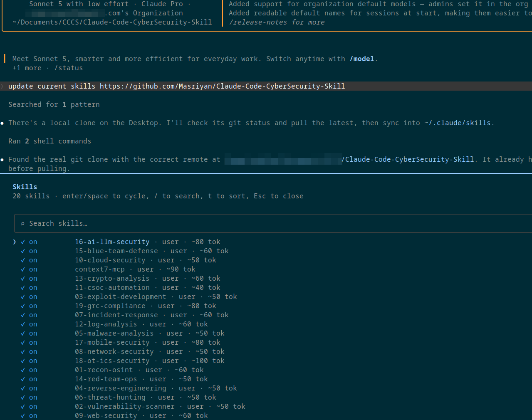
Task: Click the Skills panel heading
Action: (x=25, y=187)
